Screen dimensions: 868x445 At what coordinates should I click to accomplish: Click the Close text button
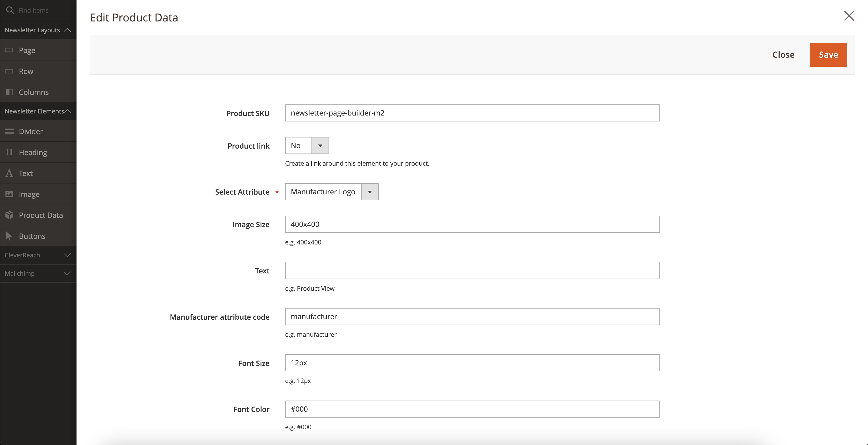pos(783,55)
